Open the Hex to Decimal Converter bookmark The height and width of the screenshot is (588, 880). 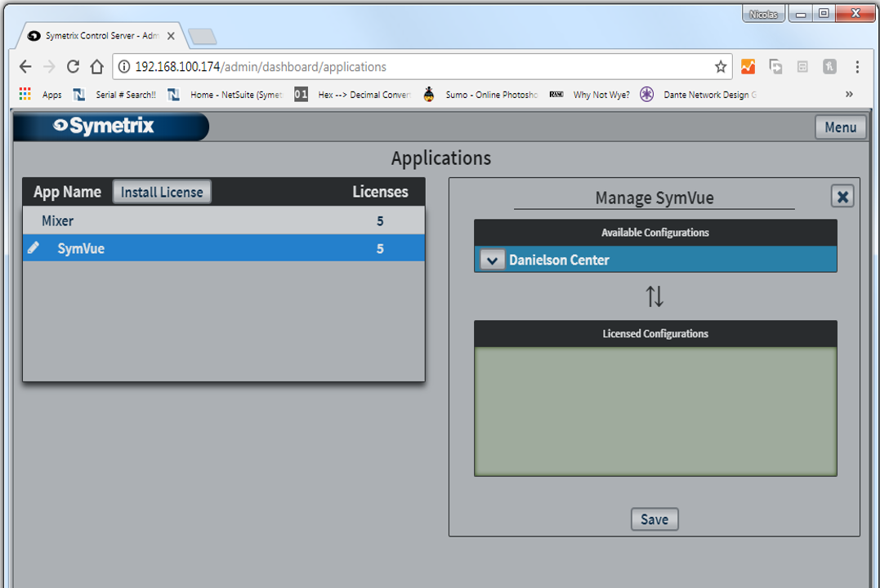coord(353,94)
